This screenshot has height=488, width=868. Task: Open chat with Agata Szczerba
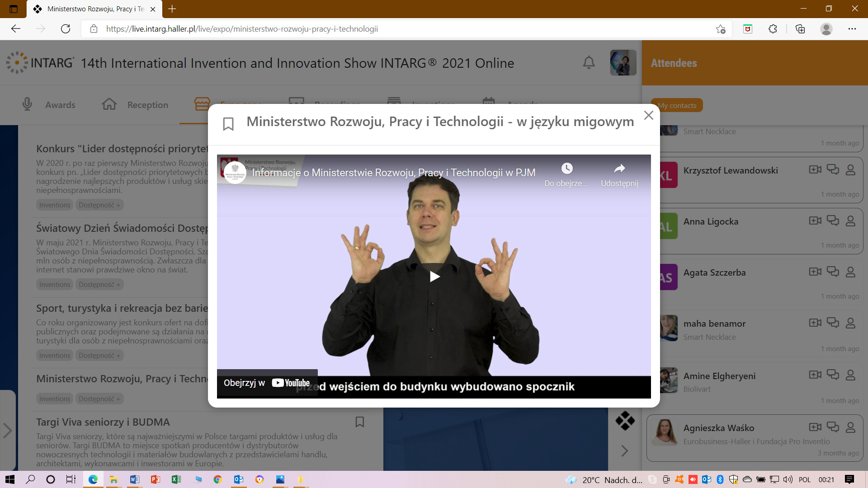(833, 272)
